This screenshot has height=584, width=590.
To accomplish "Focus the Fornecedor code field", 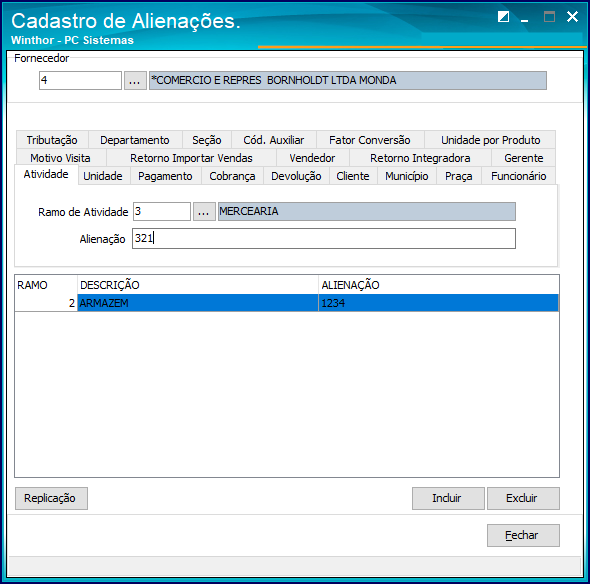I will tap(80, 81).
